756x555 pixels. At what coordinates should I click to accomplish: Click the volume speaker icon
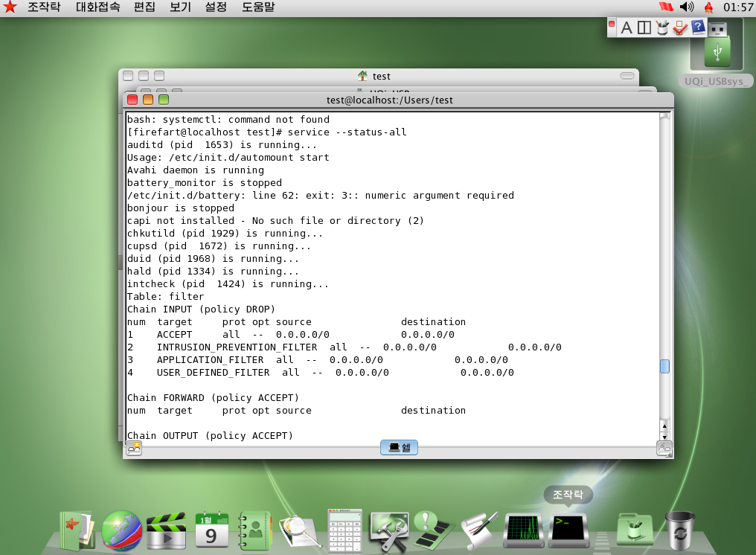(687, 7)
